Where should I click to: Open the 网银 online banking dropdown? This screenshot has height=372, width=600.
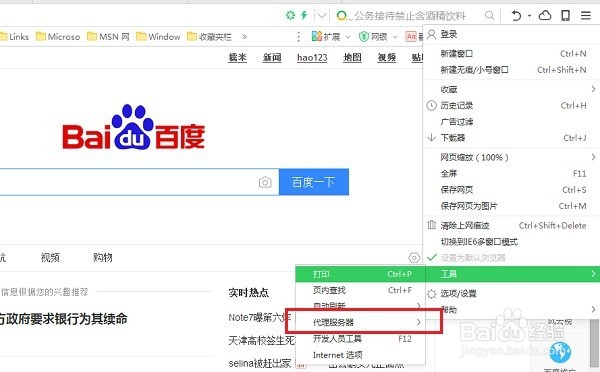point(378,37)
